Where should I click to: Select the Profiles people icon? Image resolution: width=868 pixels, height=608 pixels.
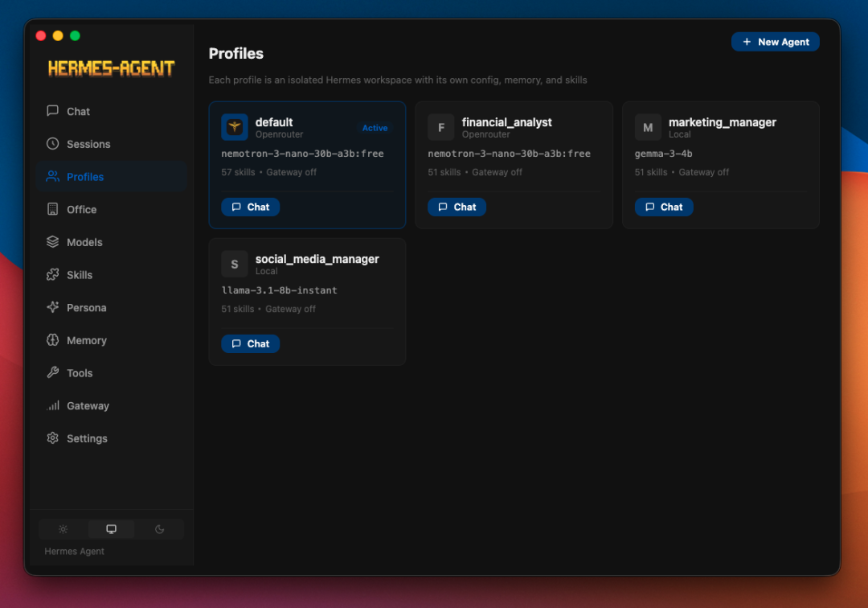(x=52, y=176)
